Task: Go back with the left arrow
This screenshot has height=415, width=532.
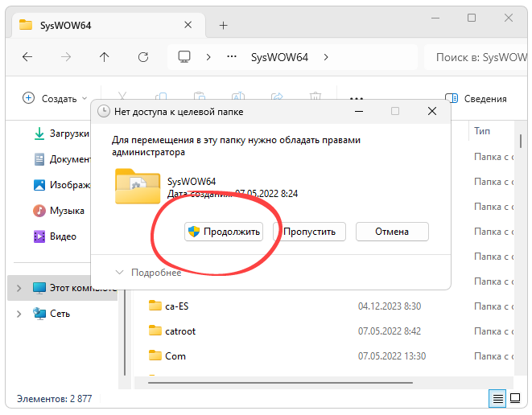Action: pos(27,57)
